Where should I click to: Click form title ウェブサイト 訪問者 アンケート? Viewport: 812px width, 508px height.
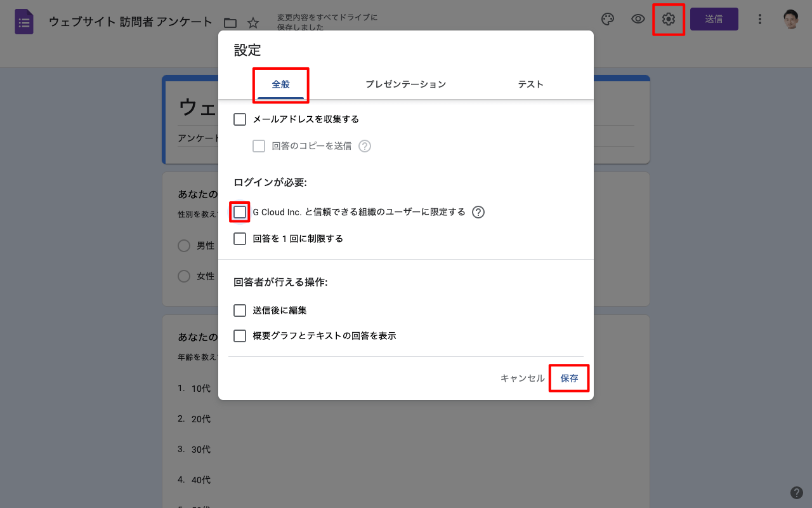(x=131, y=22)
